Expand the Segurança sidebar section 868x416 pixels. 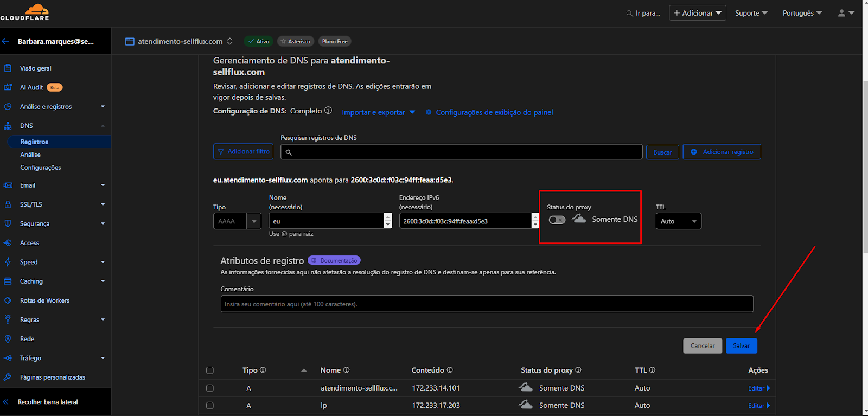(x=103, y=223)
